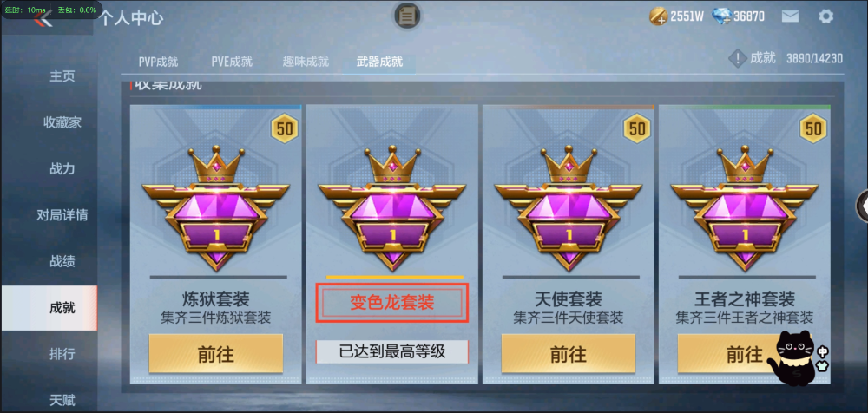Select the 变色龙套装 achievement medal

pos(392,207)
